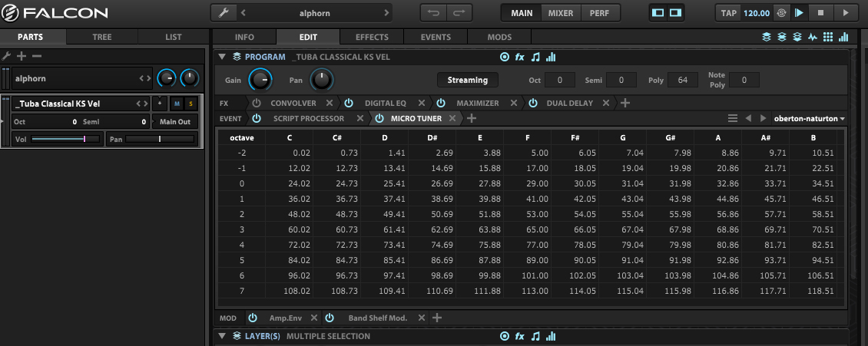Click the play-from-start transport button
Screen dimensions: 868x346
coord(798,13)
